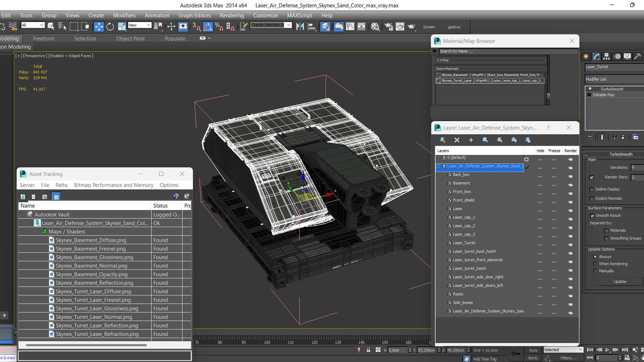Activate the Select and Rotate tool
644x362 pixels.
point(110,26)
